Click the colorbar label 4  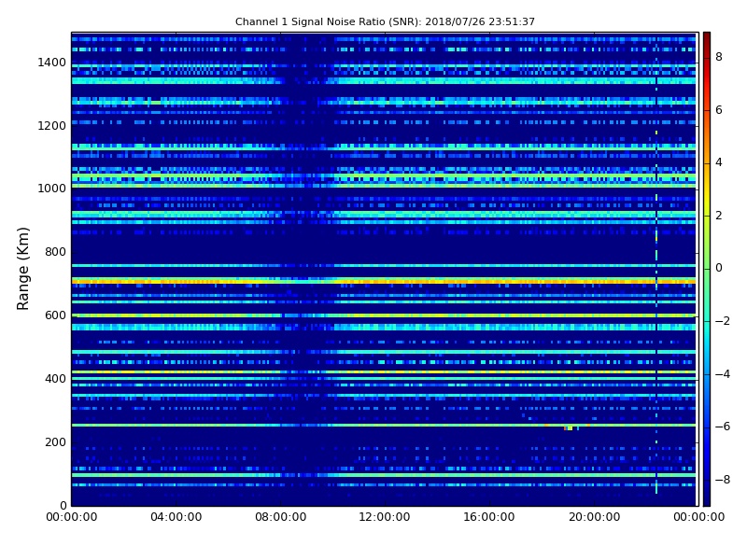tap(719, 162)
